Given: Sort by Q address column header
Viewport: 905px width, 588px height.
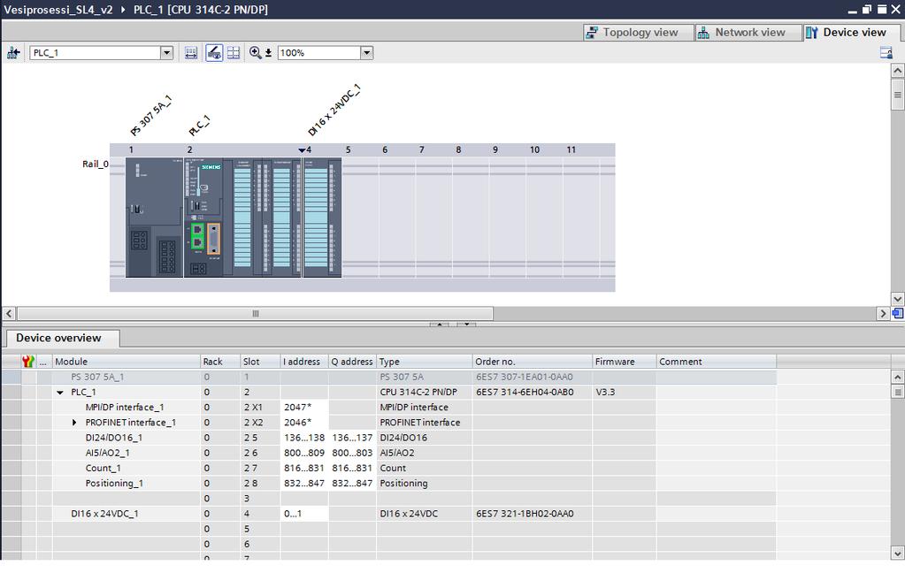Looking at the screenshot, I should [352, 362].
